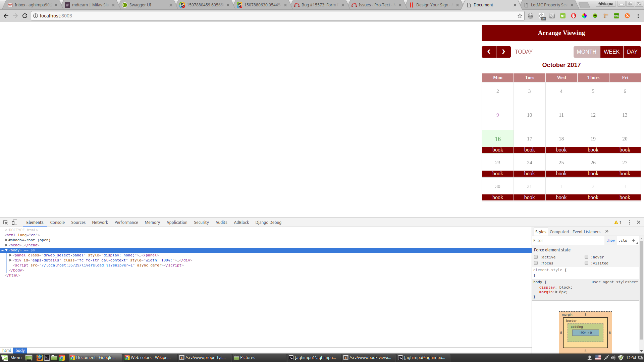644x362 pixels.
Task: Toggle DevTools device toolbar icon
Action: click(14, 222)
